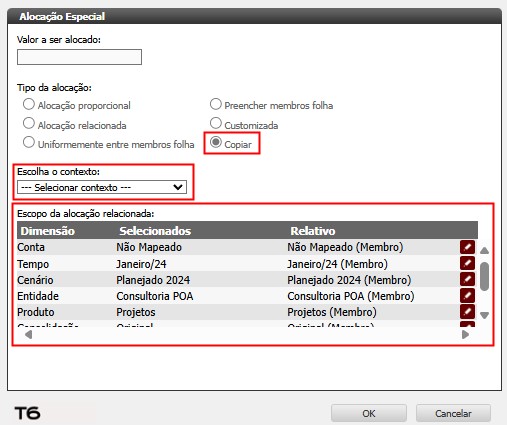Click the scope table scroll-left arrow
Viewport: 507px width, 425px height.
click(29, 334)
